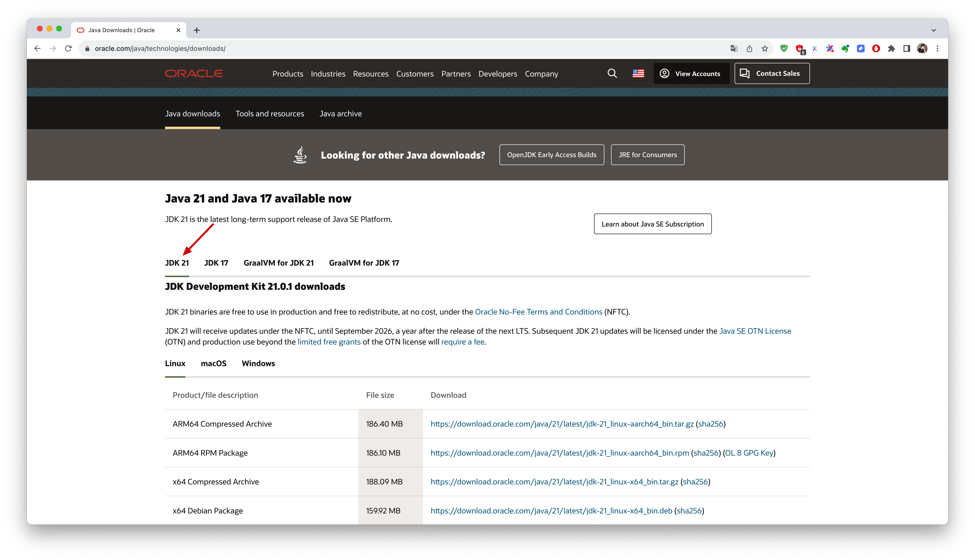
Task: Click the blue square extension icon
Action: (x=861, y=48)
